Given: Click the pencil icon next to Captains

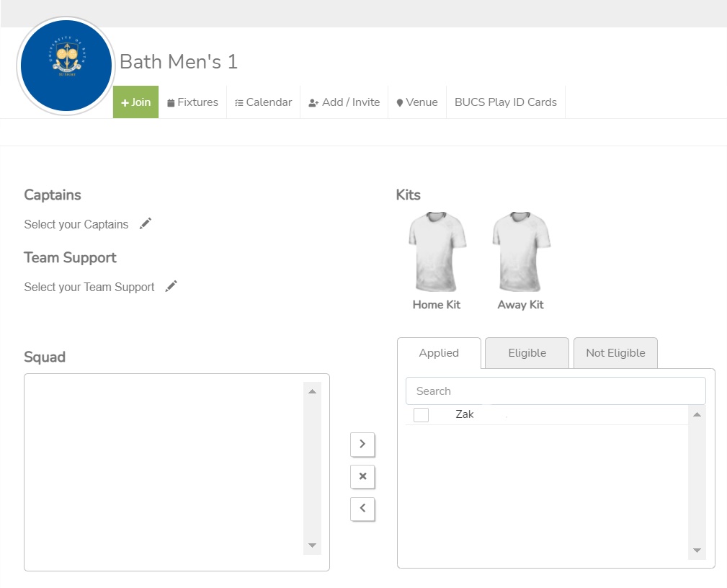Looking at the screenshot, I should pyautogui.click(x=146, y=224).
